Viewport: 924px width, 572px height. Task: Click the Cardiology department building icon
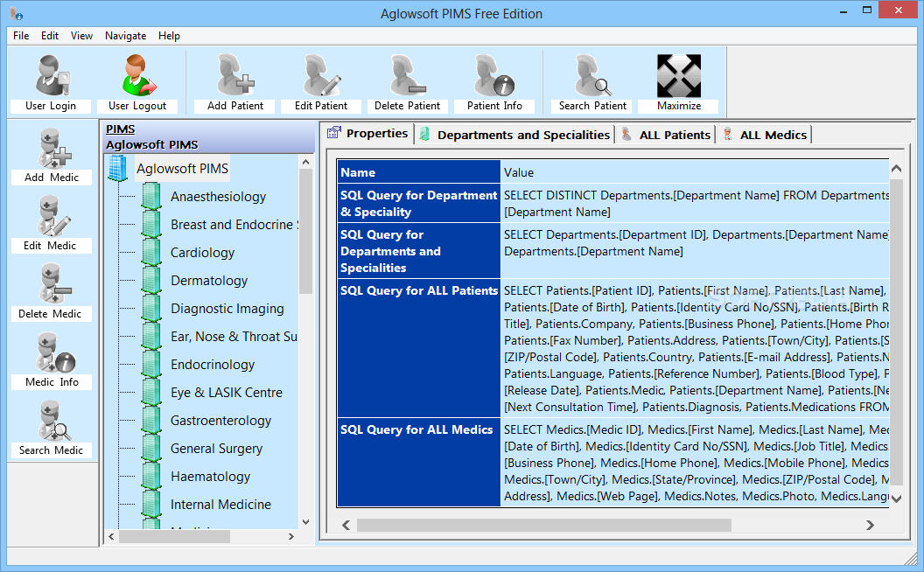[x=151, y=252]
